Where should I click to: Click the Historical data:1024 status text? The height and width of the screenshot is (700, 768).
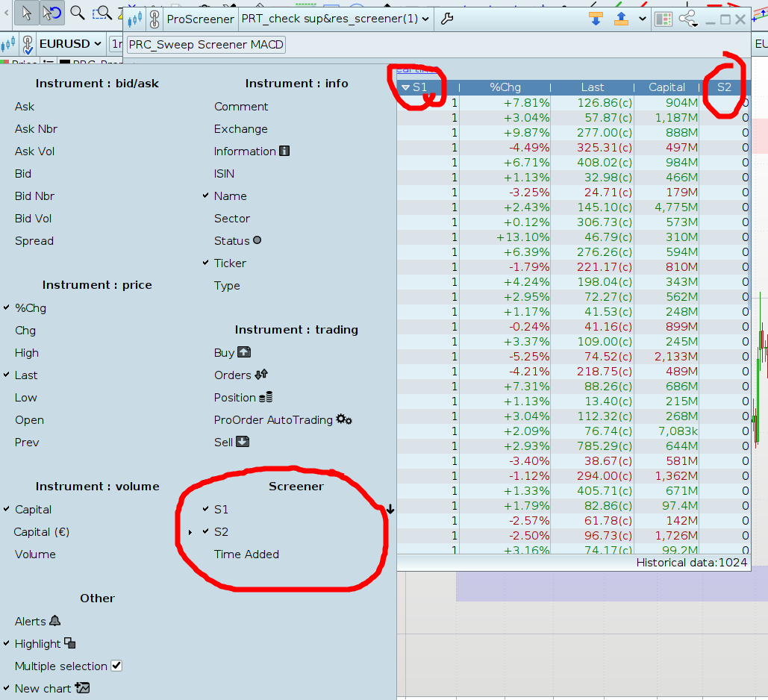click(x=692, y=563)
